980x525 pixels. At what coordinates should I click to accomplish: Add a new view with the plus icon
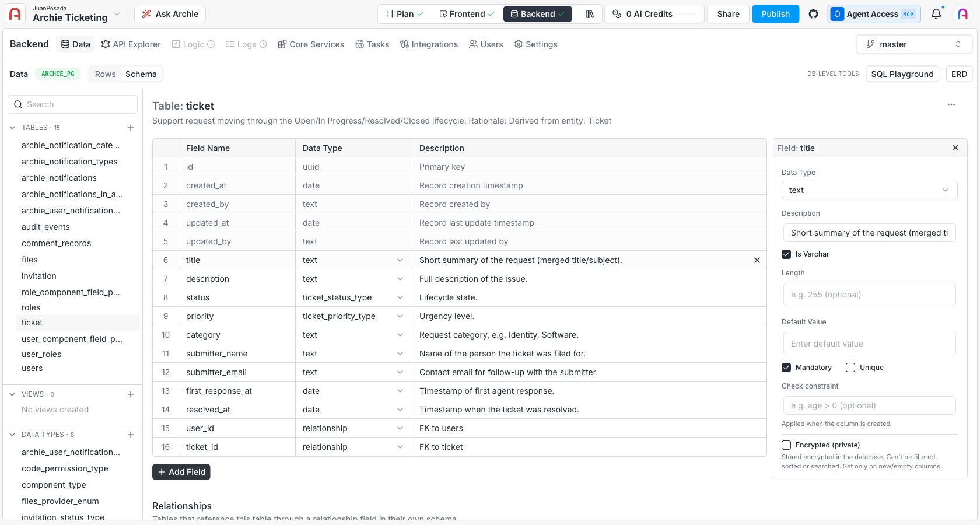click(131, 394)
